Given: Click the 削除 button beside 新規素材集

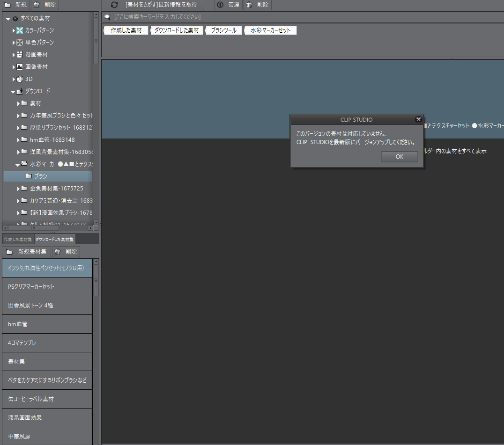Looking at the screenshot, I should point(66,252).
